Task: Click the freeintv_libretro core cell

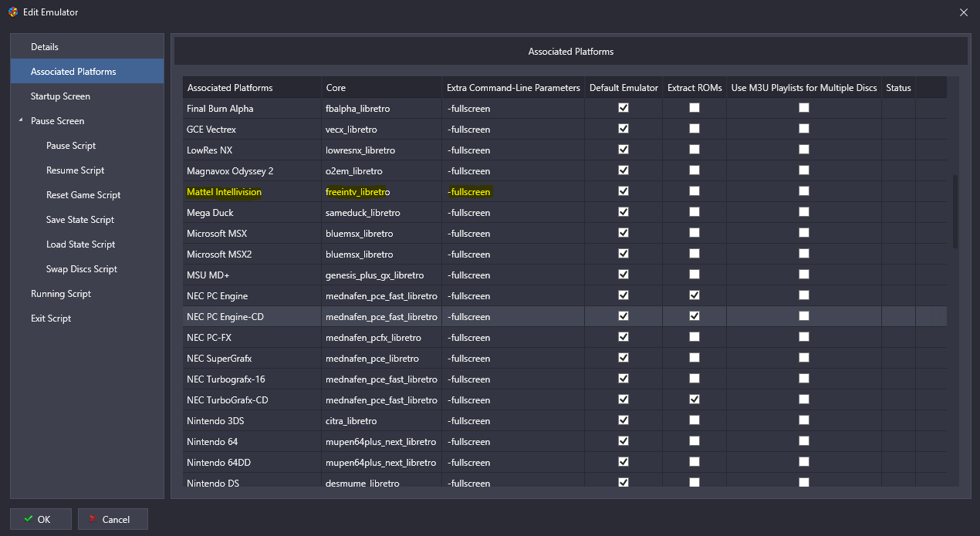Action: coord(382,192)
